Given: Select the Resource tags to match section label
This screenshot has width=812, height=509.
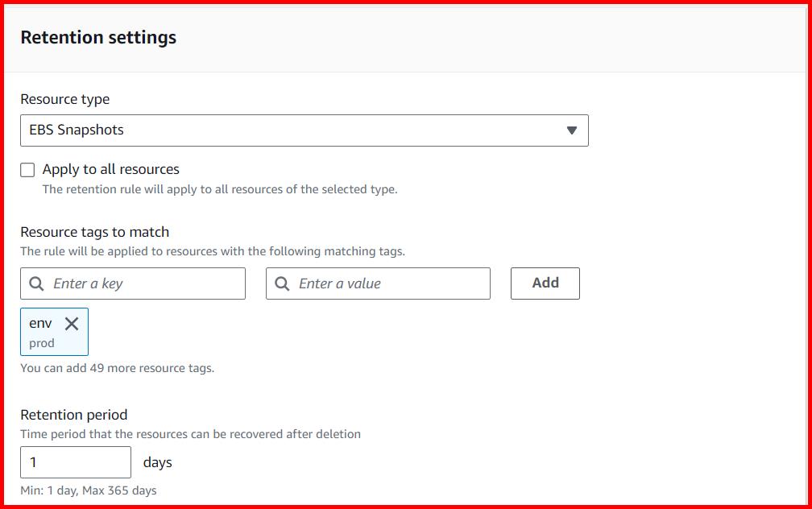Looking at the screenshot, I should (94, 231).
